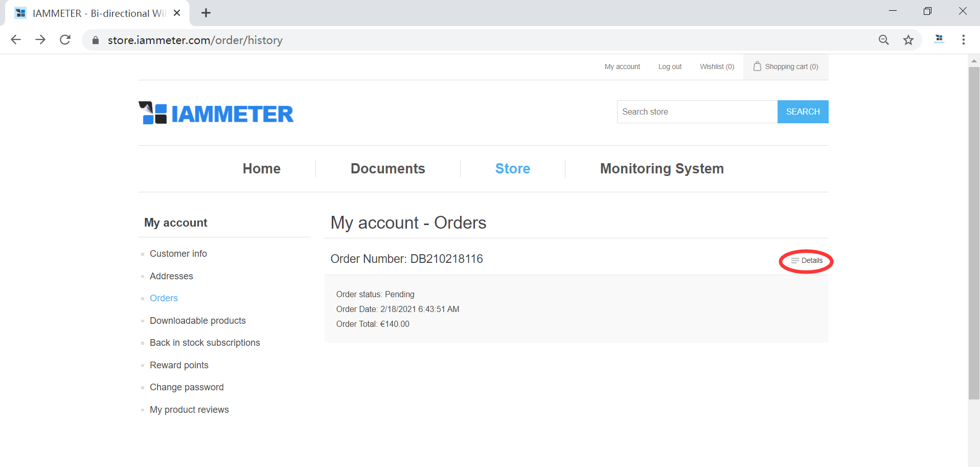This screenshot has height=467, width=980.
Task: Click the browser back arrow
Action: click(x=16, y=40)
